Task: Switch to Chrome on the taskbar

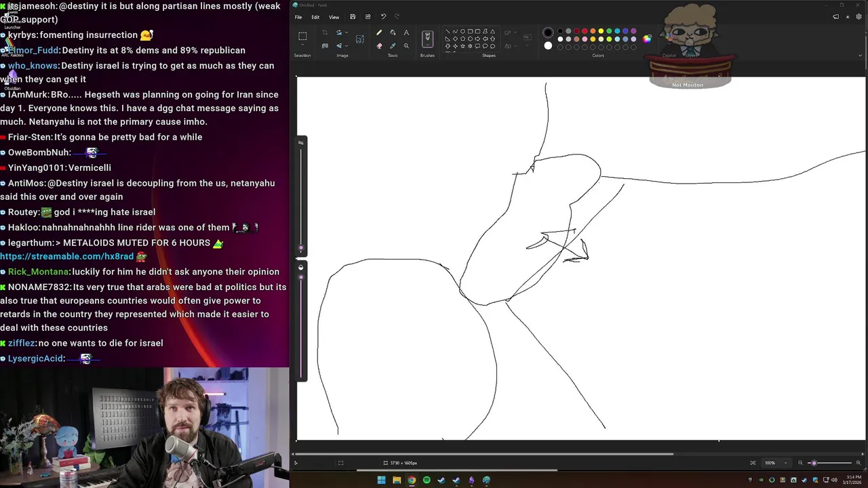Action: (412, 480)
